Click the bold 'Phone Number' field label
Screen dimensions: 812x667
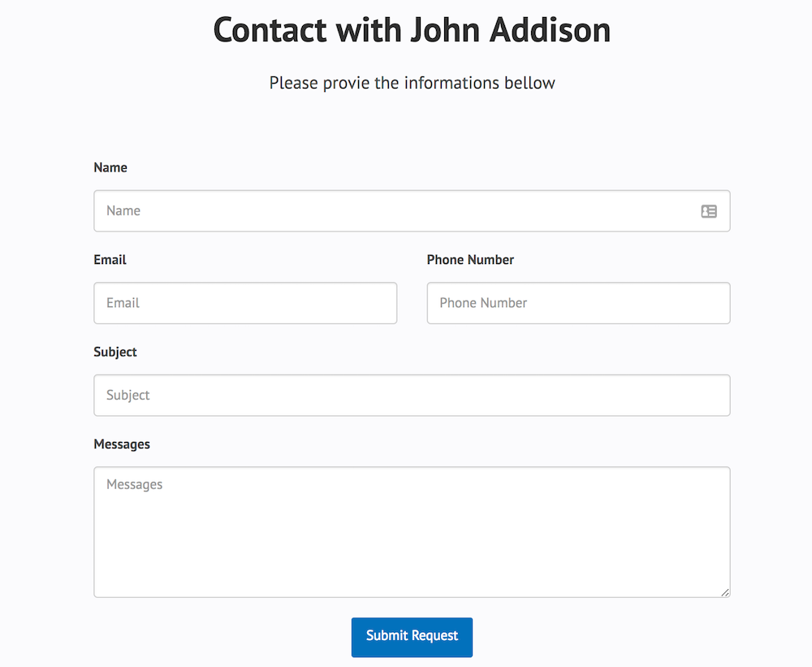pyautogui.click(x=470, y=260)
